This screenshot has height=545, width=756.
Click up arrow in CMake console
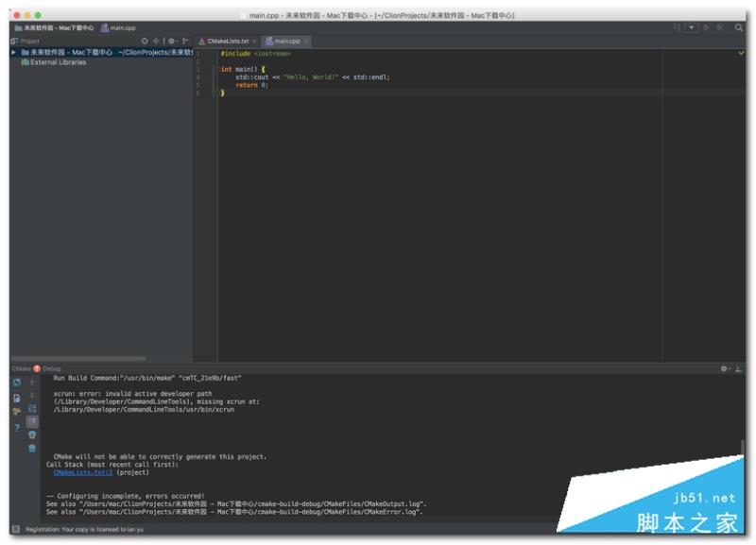pyautogui.click(x=32, y=383)
